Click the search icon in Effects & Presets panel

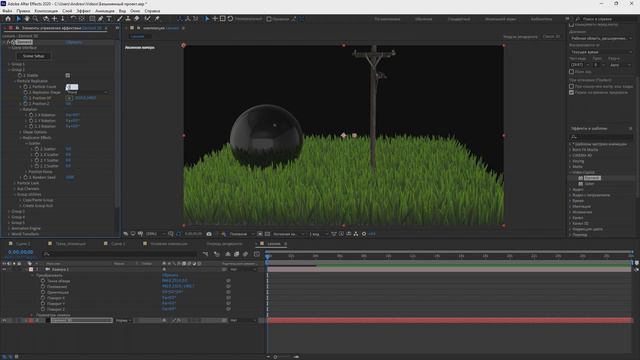pos(574,137)
